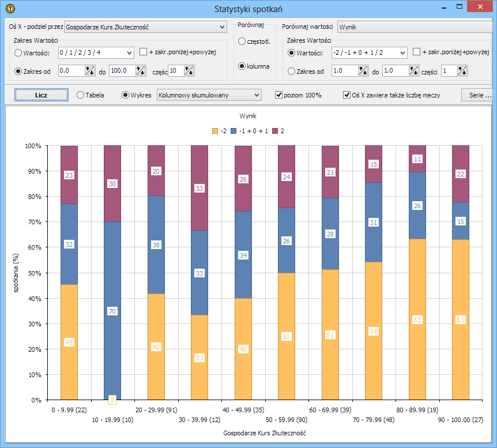Click the '90 - 100.00 (27)' axis label
Image resolution: width=497 pixels, height=448 pixels.
click(461, 420)
